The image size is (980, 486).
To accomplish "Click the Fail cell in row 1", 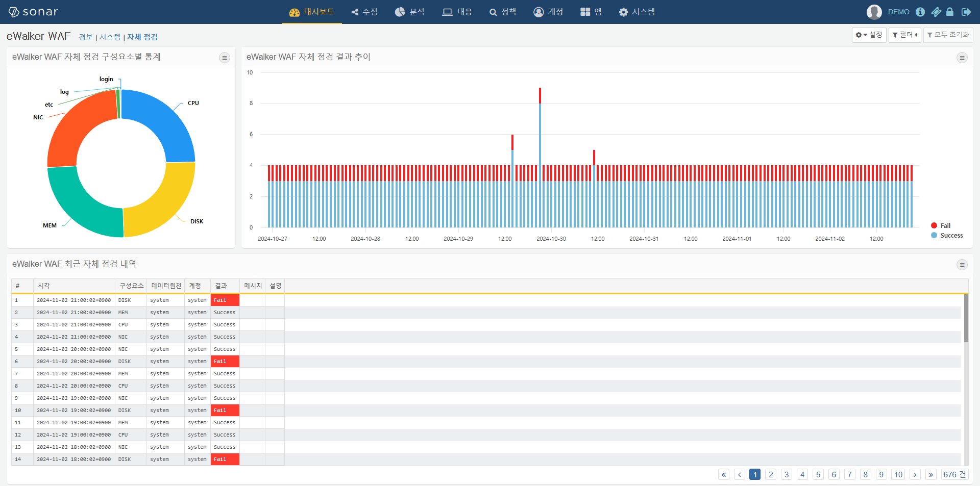I will pyautogui.click(x=225, y=300).
